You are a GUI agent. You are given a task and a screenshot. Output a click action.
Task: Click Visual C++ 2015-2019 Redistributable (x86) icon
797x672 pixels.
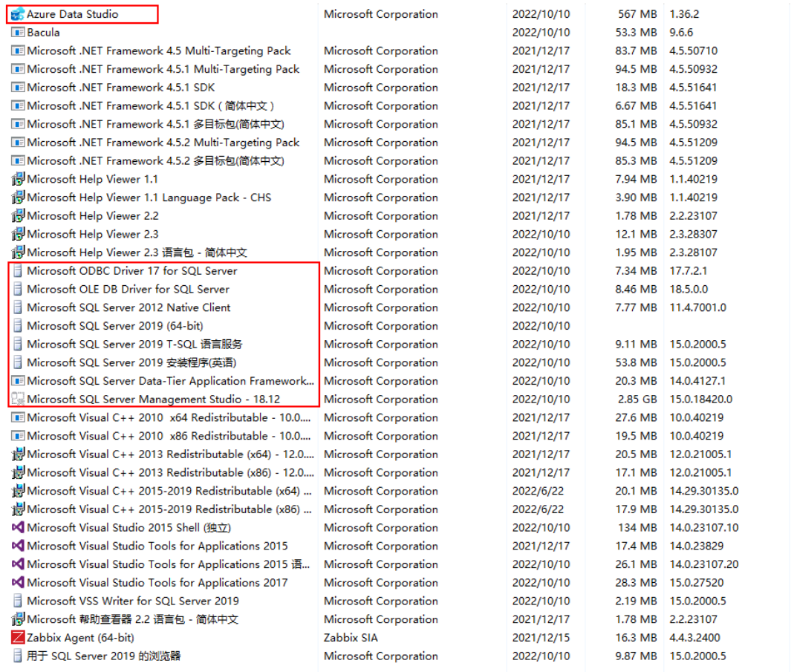point(18,509)
